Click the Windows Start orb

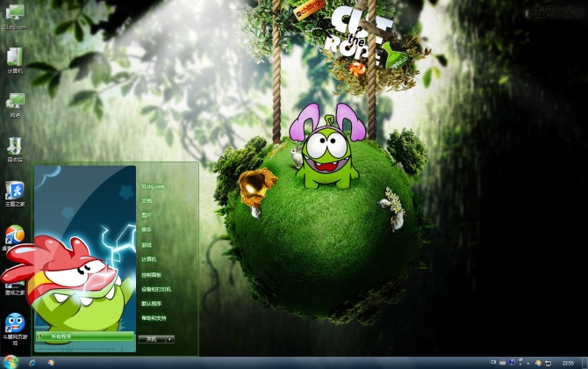click(11, 362)
